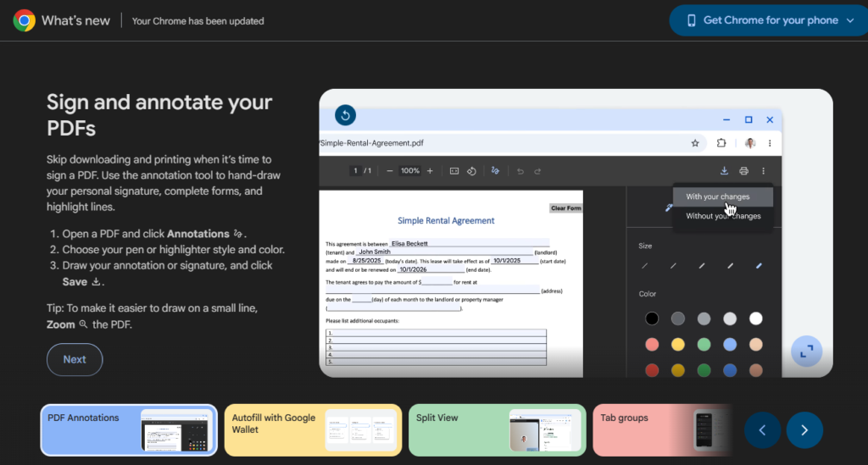
Task: Select 'Without your changes' download option
Action: tap(722, 216)
